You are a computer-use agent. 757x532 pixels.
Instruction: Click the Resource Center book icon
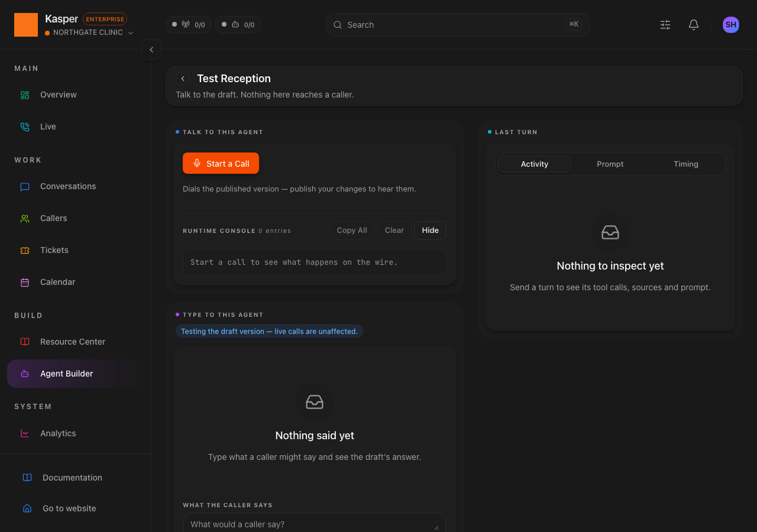25,342
